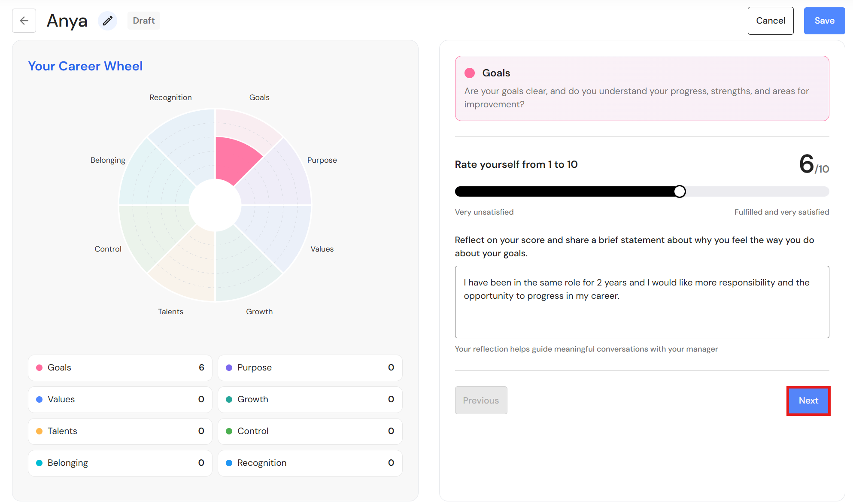Click inside the goals reflection text box
Viewport: 853px width, 504px height.
coord(642,302)
